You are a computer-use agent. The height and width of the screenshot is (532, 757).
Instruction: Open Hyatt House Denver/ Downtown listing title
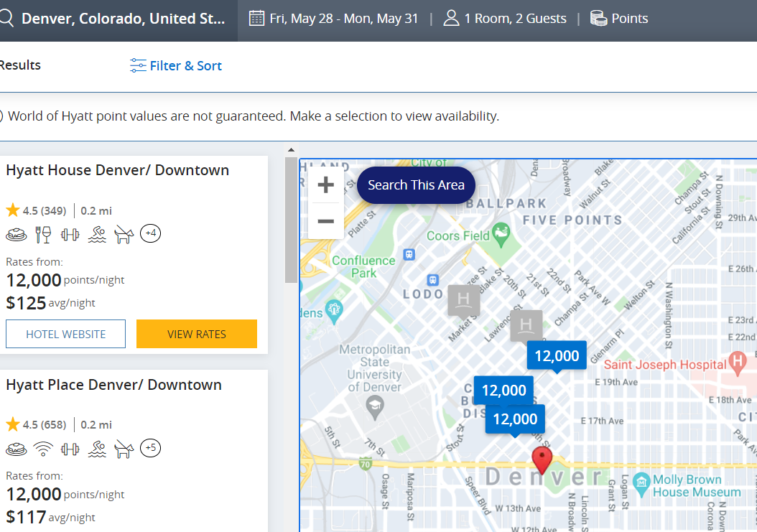117,170
